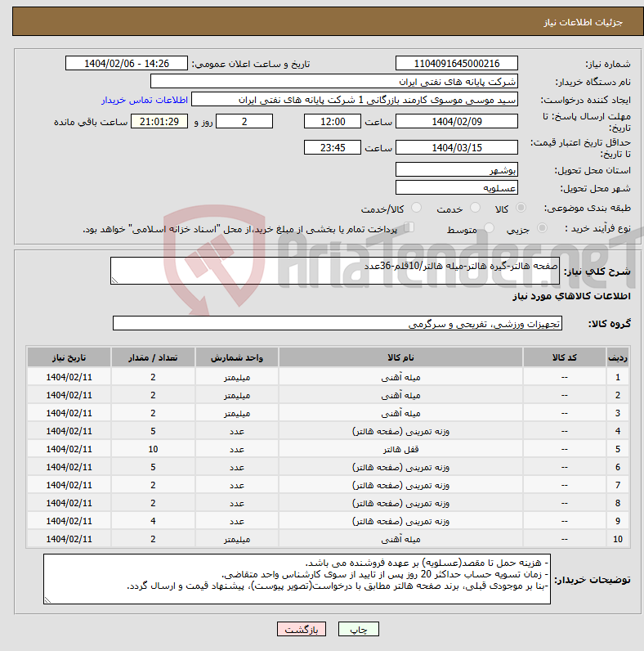Viewport: 644px width, 651px height.
Task: Click وزنه تمرینی (صفحه هالتر) in row 4
Action: coord(400,431)
